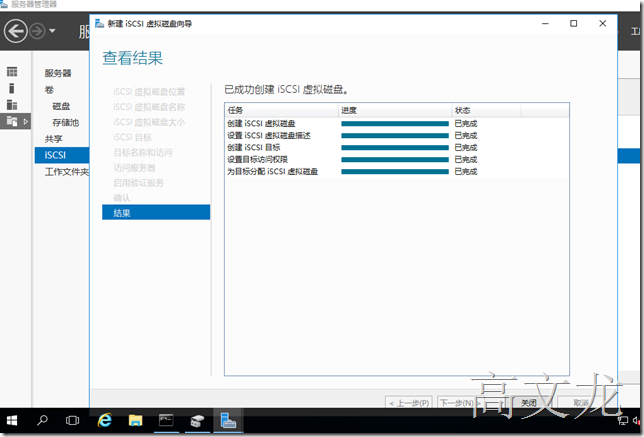The image size is (644, 437).
Task: Open the 卷 navigation item
Action: point(49,90)
